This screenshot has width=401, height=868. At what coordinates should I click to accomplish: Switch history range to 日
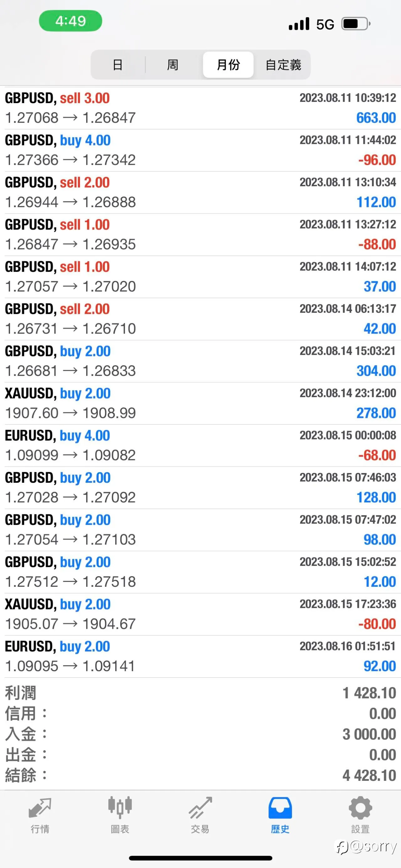[x=118, y=65]
